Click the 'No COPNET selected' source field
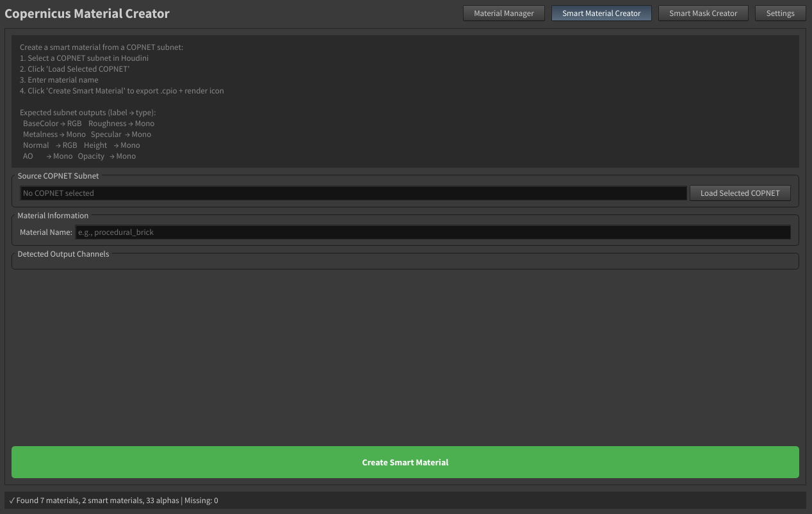The image size is (812, 514). (353, 193)
